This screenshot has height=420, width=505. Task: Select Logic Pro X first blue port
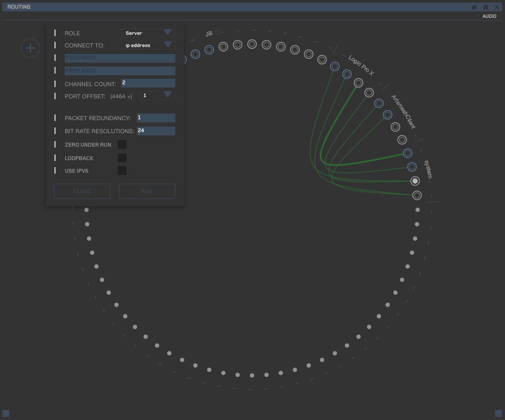point(335,67)
